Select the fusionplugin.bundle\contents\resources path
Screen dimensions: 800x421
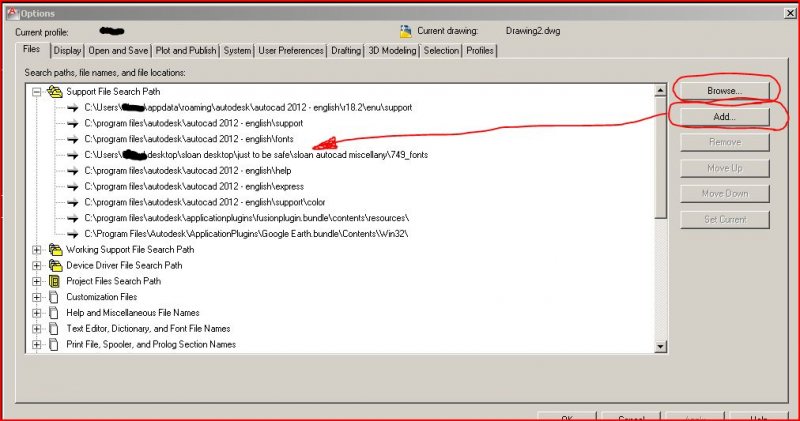tap(246, 218)
